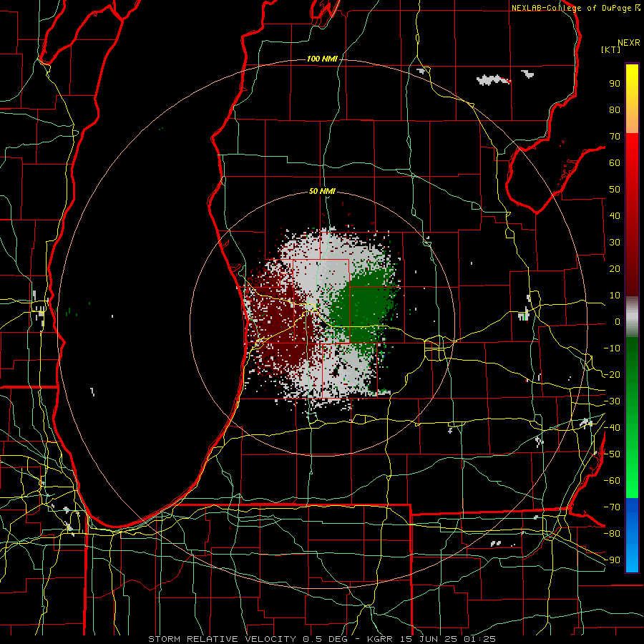The width and height of the screenshot is (644, 644).
Task: Click the "-70" velocity scale label
Action: coord(612,507)
